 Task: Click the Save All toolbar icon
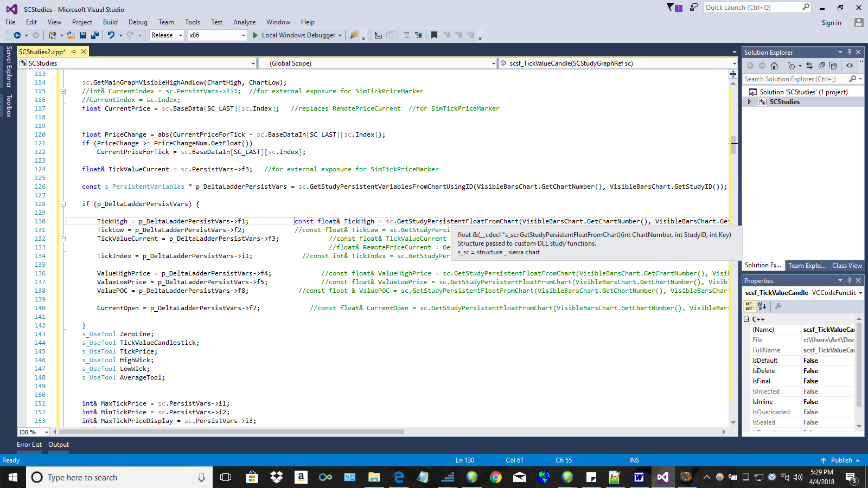tap(95, 35)
